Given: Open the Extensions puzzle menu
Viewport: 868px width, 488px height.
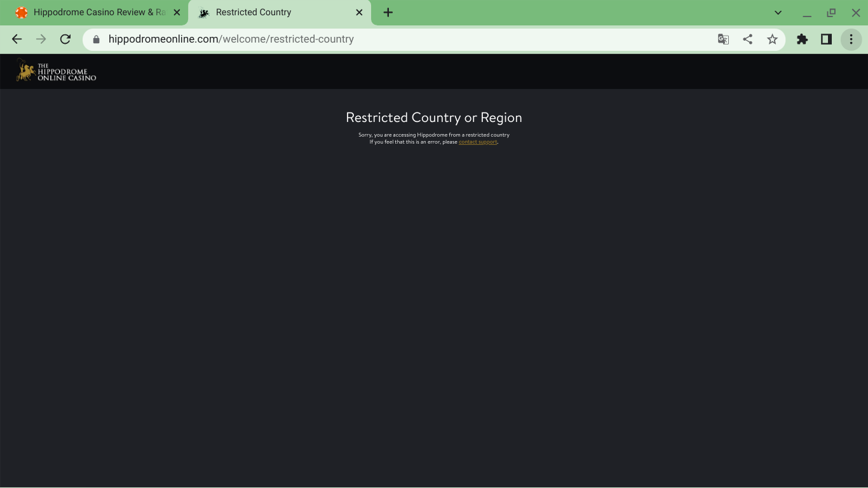Looking at the screenshot, I should click(803, 39).
